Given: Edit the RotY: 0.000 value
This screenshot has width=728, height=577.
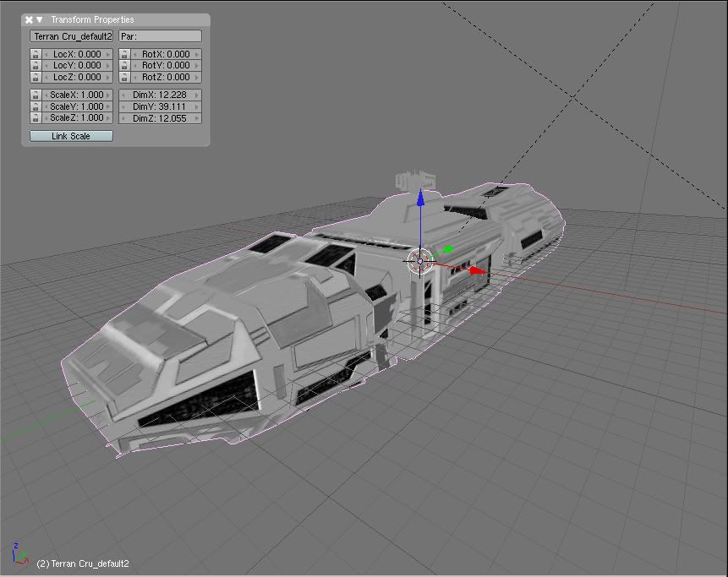Looking at the screenshot, I should pos(166,65).
